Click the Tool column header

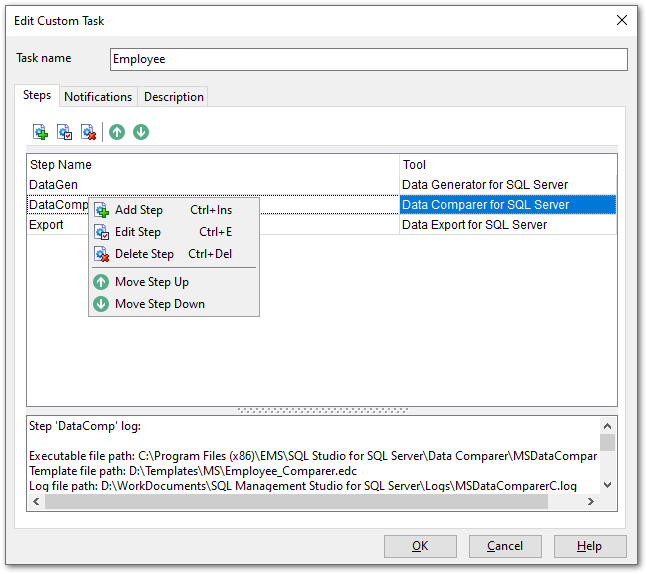click(x=508, y=165)
